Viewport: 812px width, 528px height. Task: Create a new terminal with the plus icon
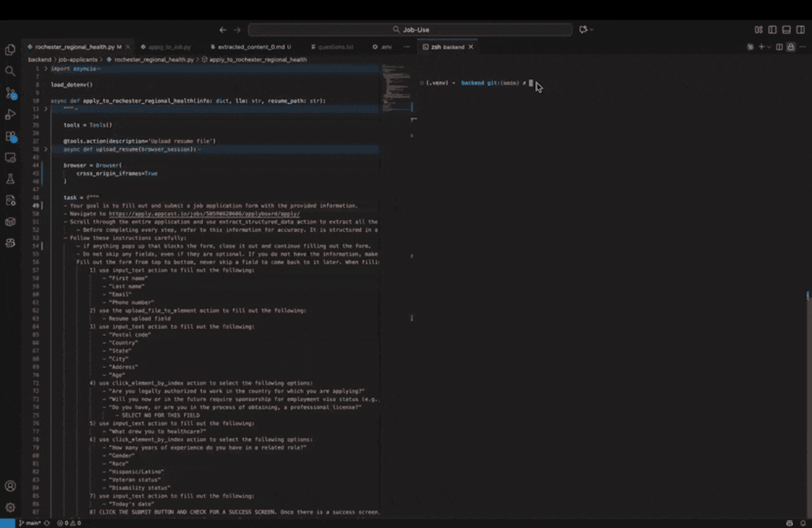point(761,47)
